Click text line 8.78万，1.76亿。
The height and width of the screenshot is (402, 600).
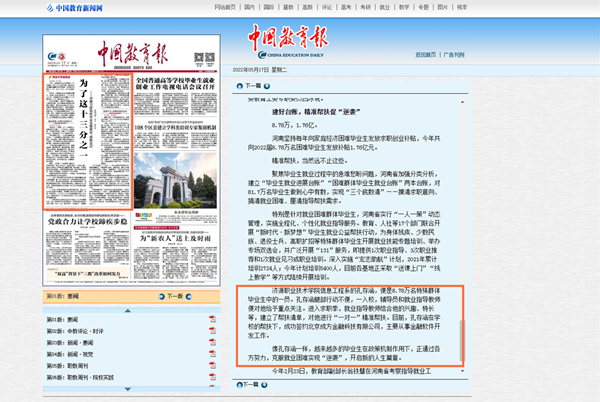(x=295, y=125)
